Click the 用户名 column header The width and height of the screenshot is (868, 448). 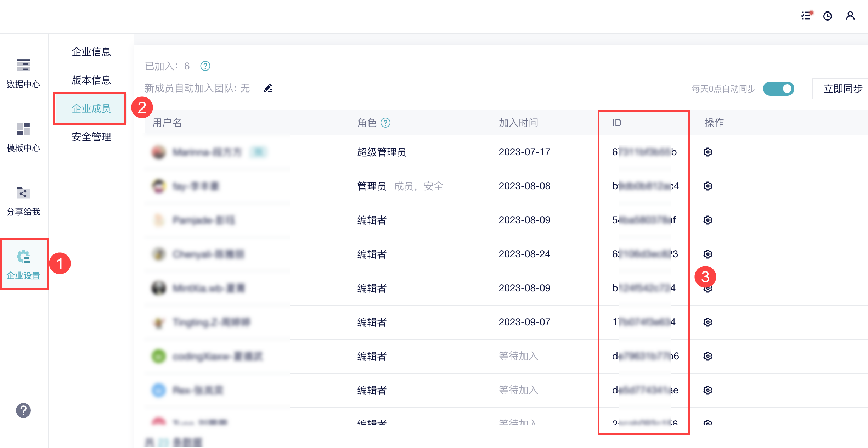click(x=167, y=123)
